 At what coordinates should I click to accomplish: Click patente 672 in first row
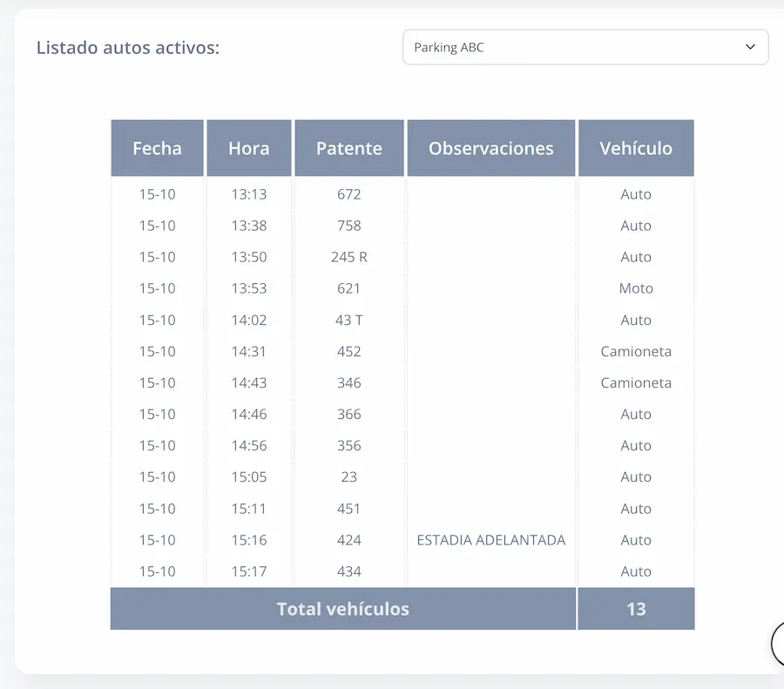[x=348, y=194]
